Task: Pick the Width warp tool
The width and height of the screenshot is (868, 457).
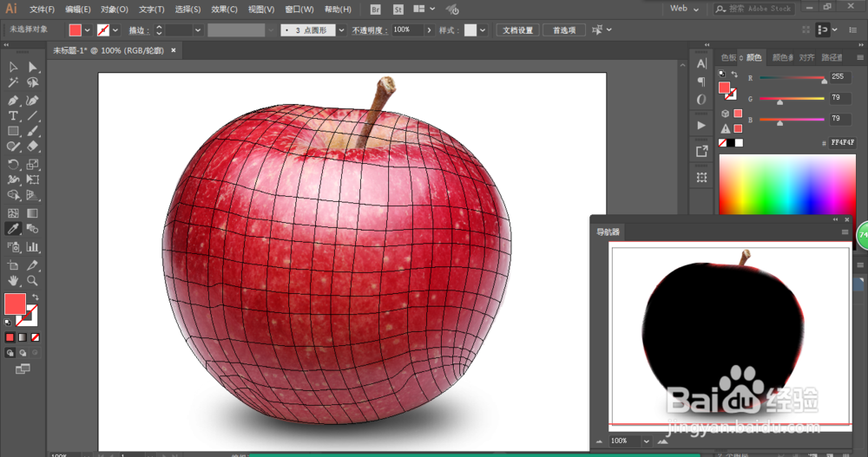Action: pos(13,180)
